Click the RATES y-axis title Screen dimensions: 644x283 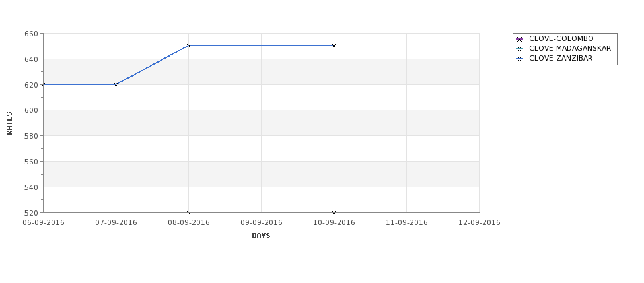[x=9, y=123]
